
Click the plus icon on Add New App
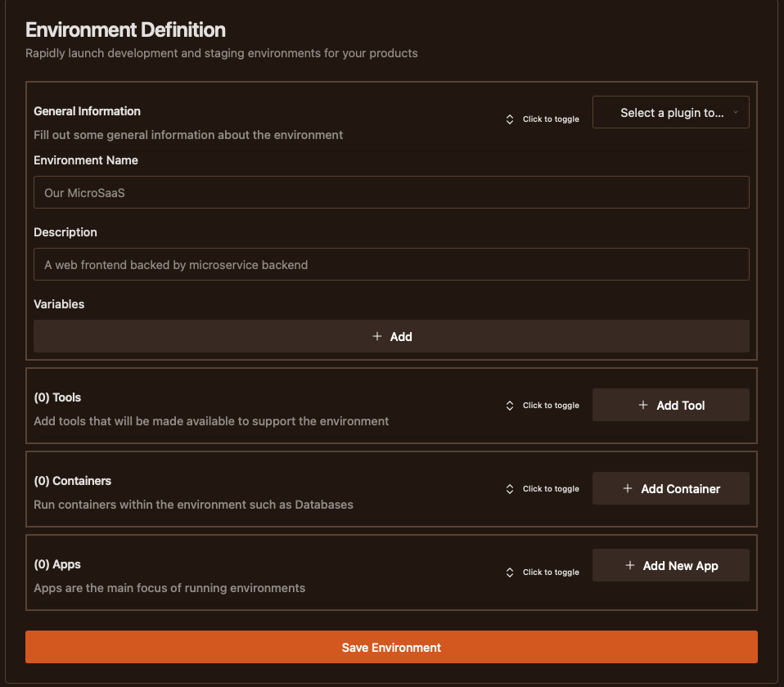(629, 564)
